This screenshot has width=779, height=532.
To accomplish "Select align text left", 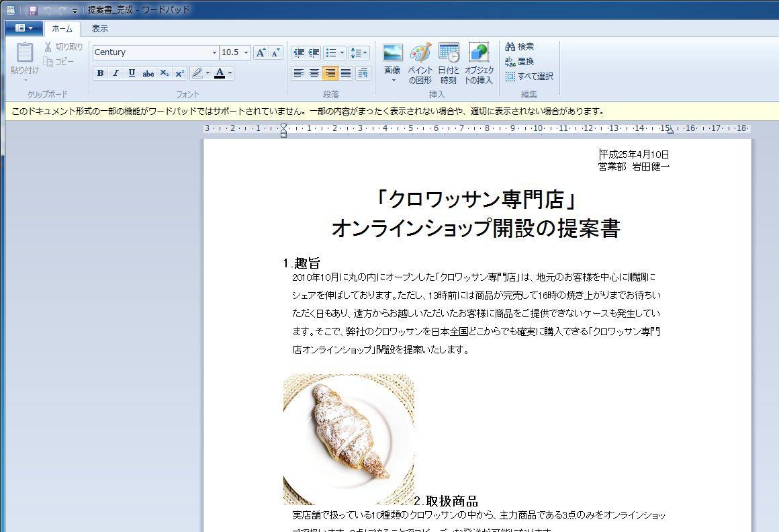I will [x=299, y=73].
